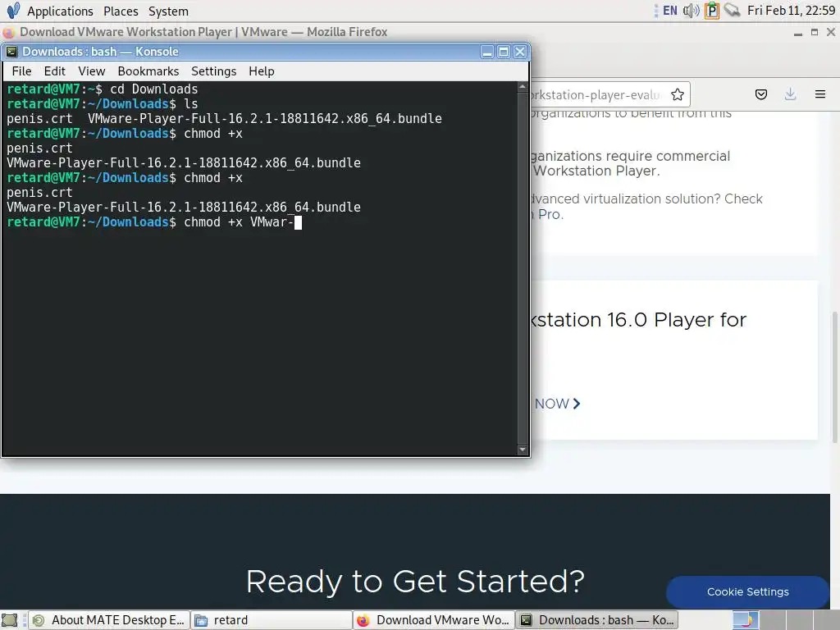Open the Firefox hamburger application menu
This screenshot has height=630, width=840.
coord(820,95)
